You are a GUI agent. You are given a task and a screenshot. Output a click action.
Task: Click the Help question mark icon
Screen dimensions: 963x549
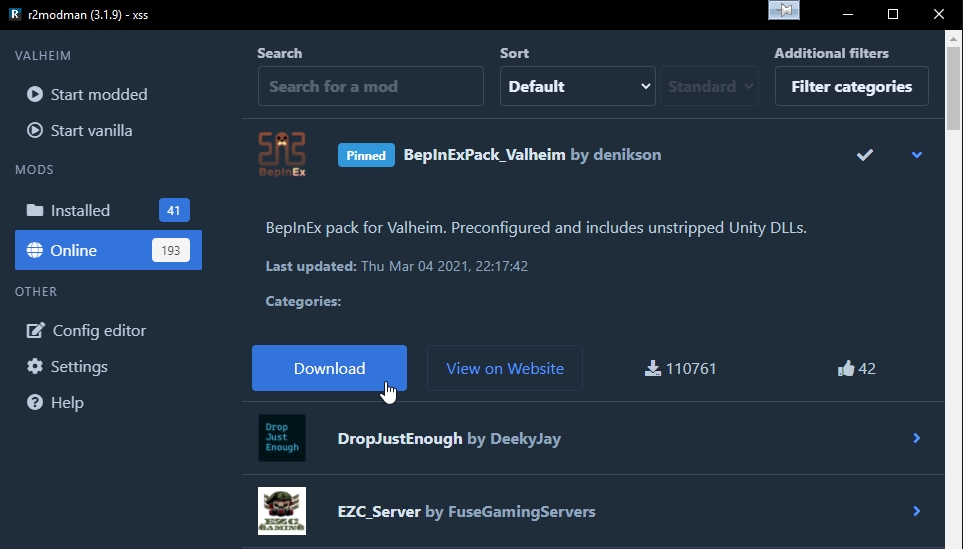[x=35, y=402]
